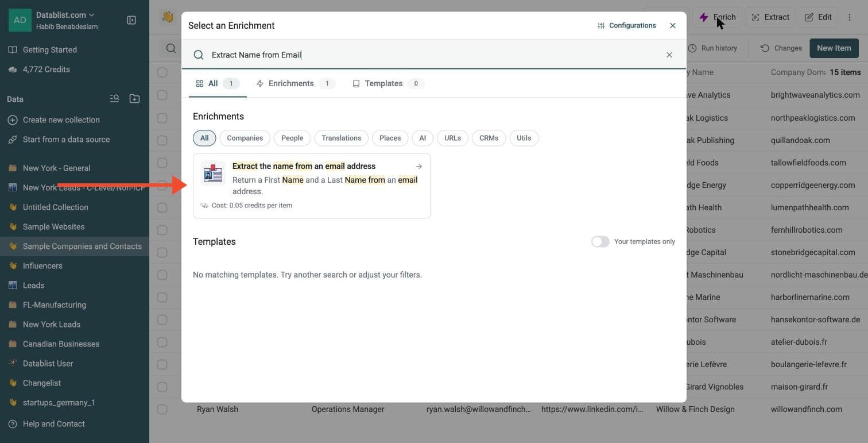The height and width of the screenshot is (443, 868).
Task: Select the Translations filter chip
Action: point(342,138)
